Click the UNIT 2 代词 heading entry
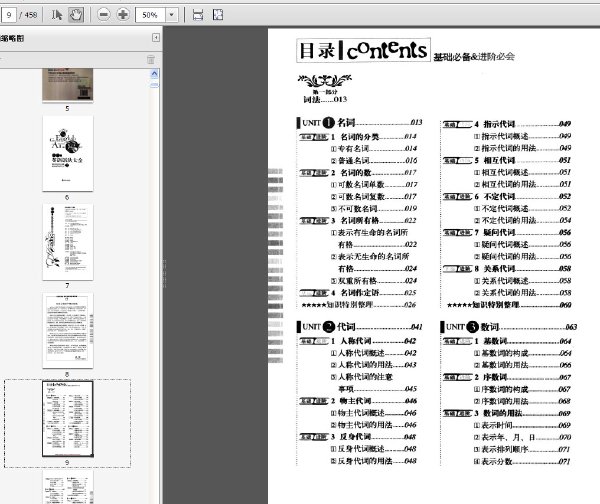 (x=360, y=326)
